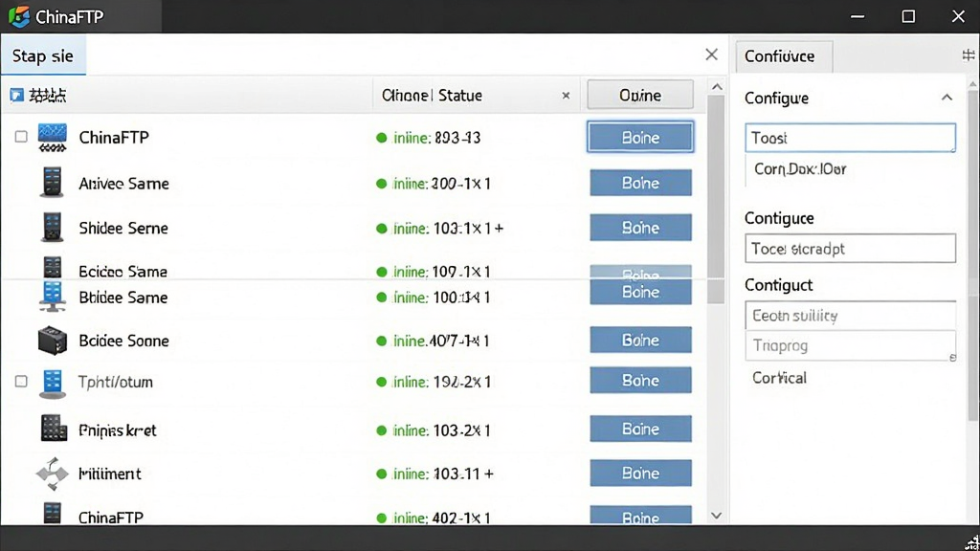Click the ChinaFTP app logo in title bar

[x=19, y=16]
